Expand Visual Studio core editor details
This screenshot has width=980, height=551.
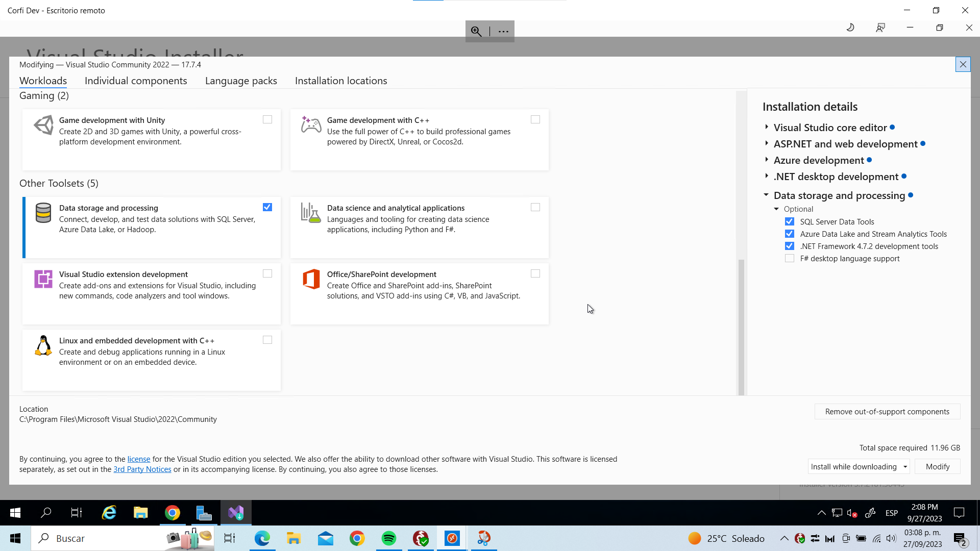point(767,127)
